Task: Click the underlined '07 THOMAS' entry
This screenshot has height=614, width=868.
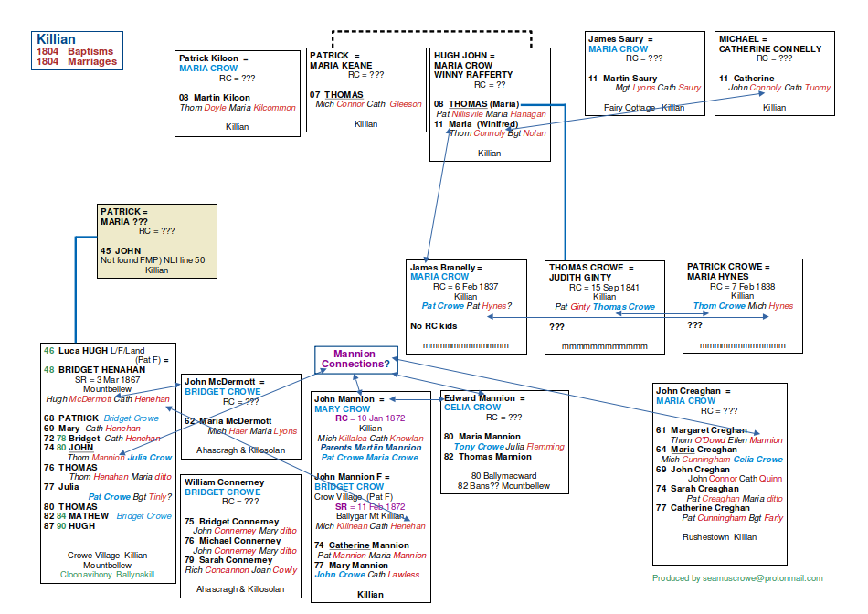Action: pyautogui.click(x=336, y=94)
